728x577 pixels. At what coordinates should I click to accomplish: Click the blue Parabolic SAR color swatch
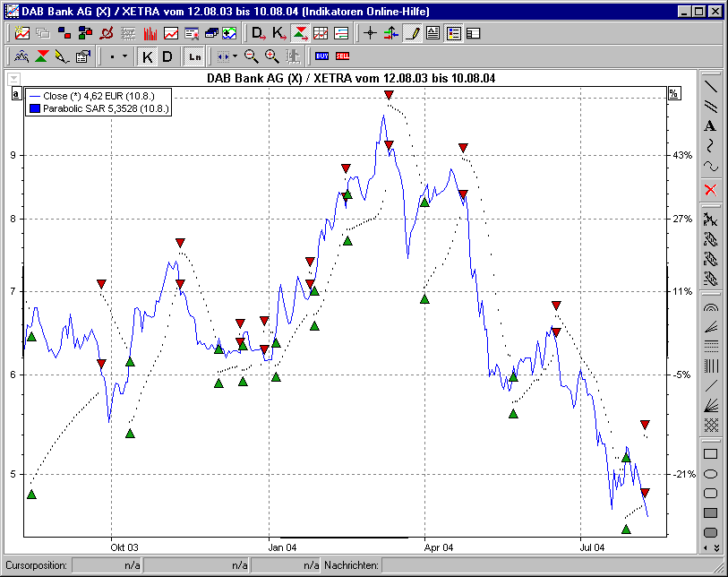[x=33, y=108]
